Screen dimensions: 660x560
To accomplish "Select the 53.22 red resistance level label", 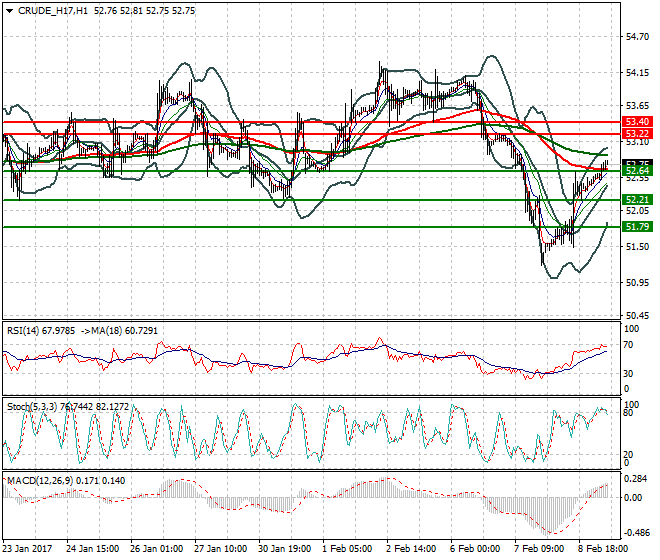I will pos(637,134).
